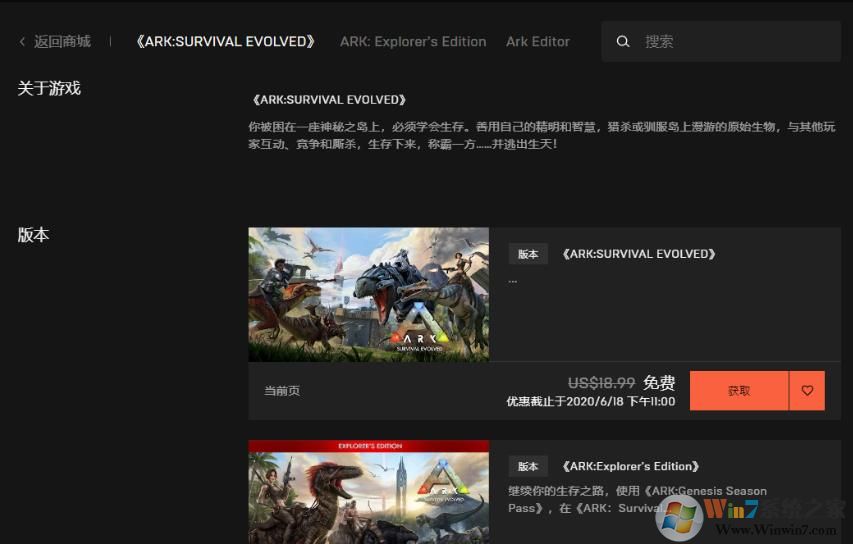This screenshot has width=853, height=544.
Task: Switch to the ARK: Explorer's Edition tab
Action: click(413, 42)
